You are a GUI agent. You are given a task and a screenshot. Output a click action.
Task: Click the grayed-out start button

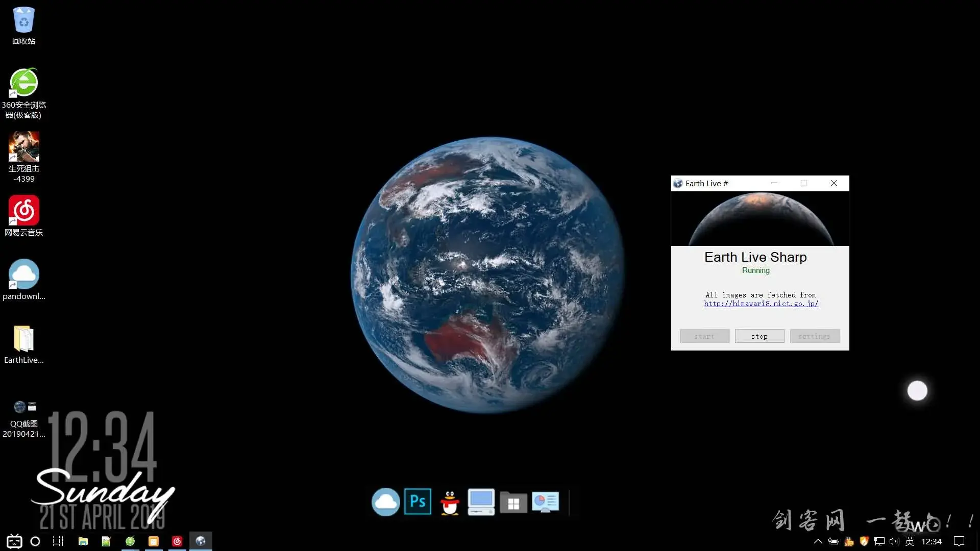(x=704, y=336)
